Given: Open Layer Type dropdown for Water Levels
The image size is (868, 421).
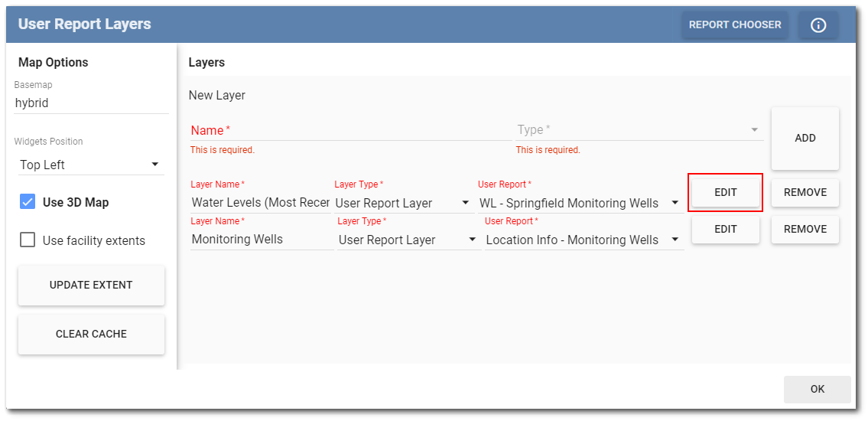Looking at the screenshot, I should (x=403, y=203).
